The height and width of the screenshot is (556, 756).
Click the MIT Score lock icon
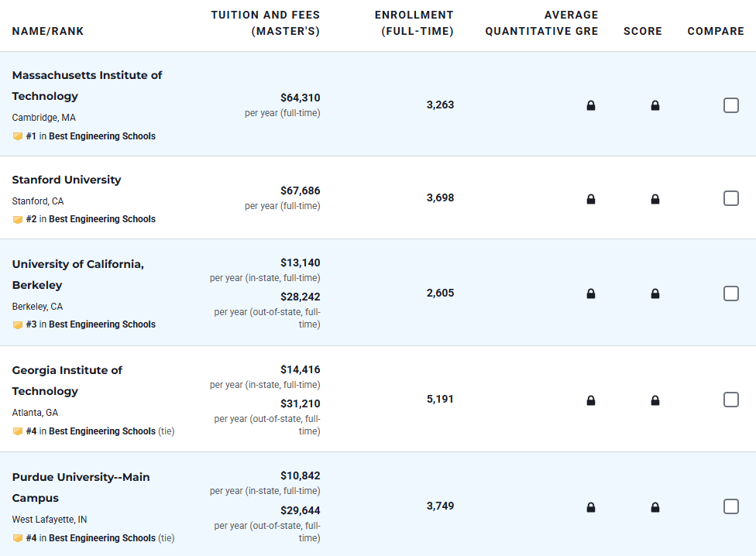click(x=655, y=105)
